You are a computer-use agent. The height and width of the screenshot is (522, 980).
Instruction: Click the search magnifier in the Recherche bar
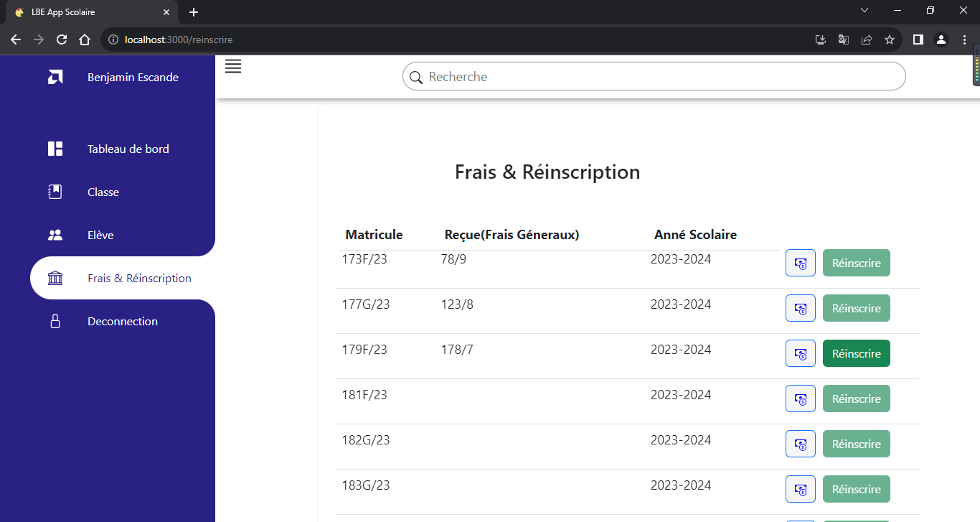point(416,77)
